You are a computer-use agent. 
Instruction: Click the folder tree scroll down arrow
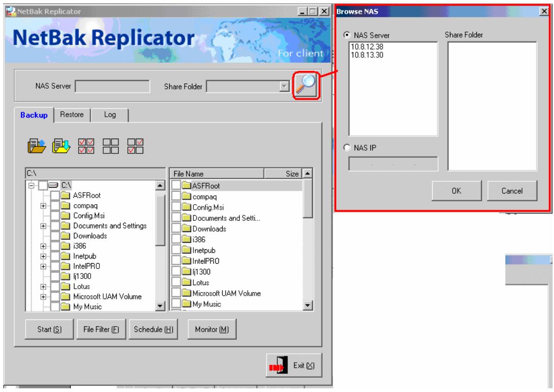[160, 306]
